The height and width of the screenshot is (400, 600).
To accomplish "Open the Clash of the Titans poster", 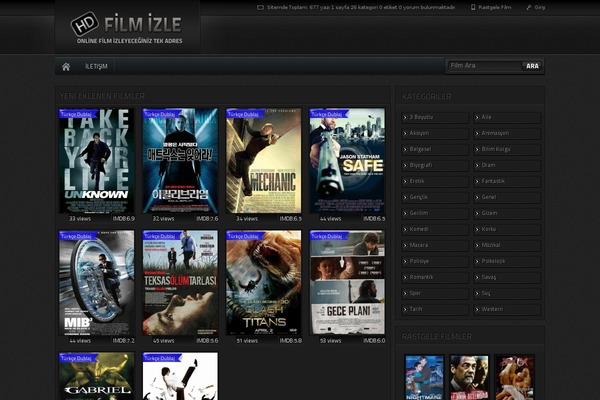I will click(264, 282).
